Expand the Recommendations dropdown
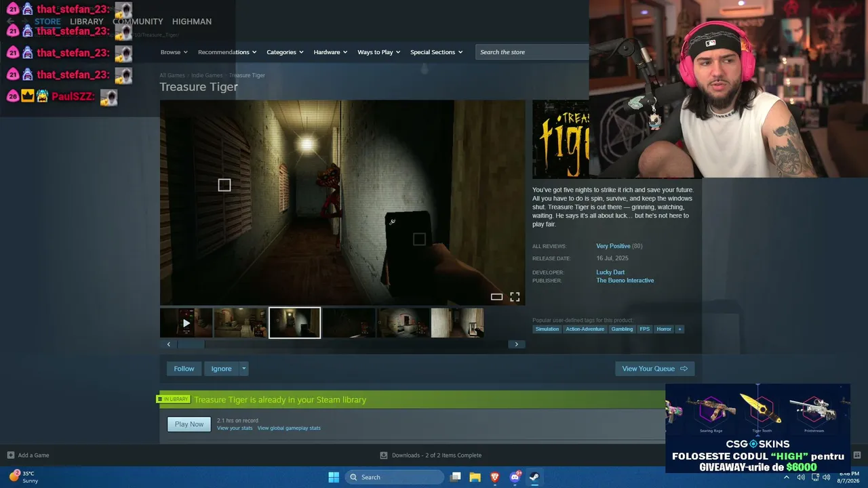 click(227, 52)
